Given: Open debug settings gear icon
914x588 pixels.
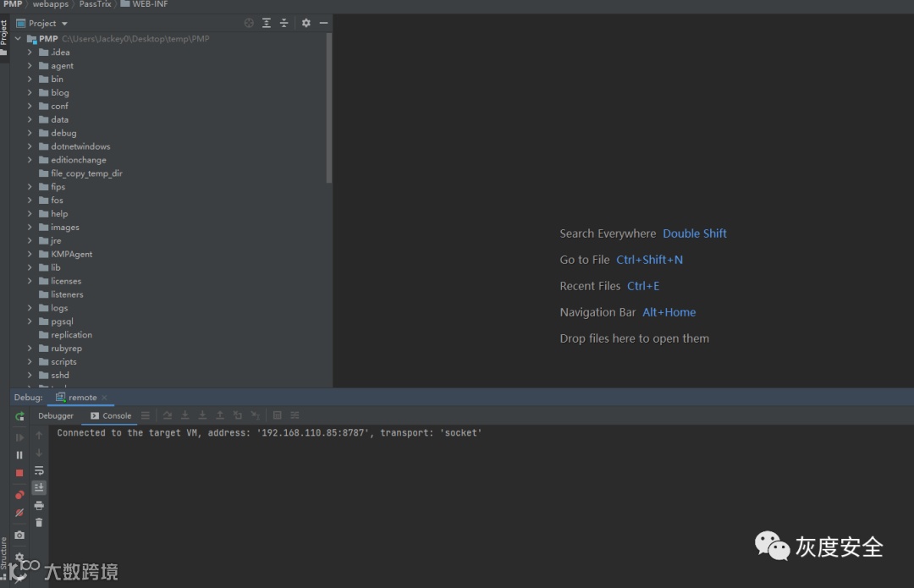Looking at the screenshot, I should tap(19, 556).
